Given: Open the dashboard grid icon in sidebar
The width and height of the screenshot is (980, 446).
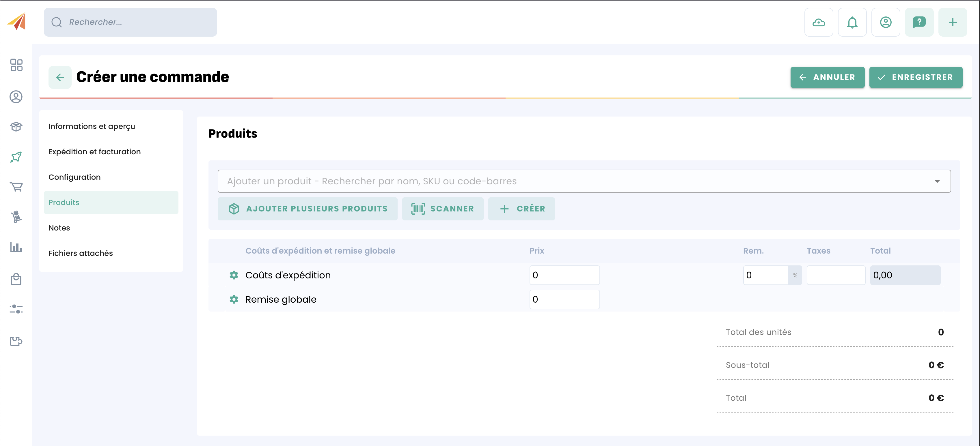Looking at the screenshot, I should 16,65.
